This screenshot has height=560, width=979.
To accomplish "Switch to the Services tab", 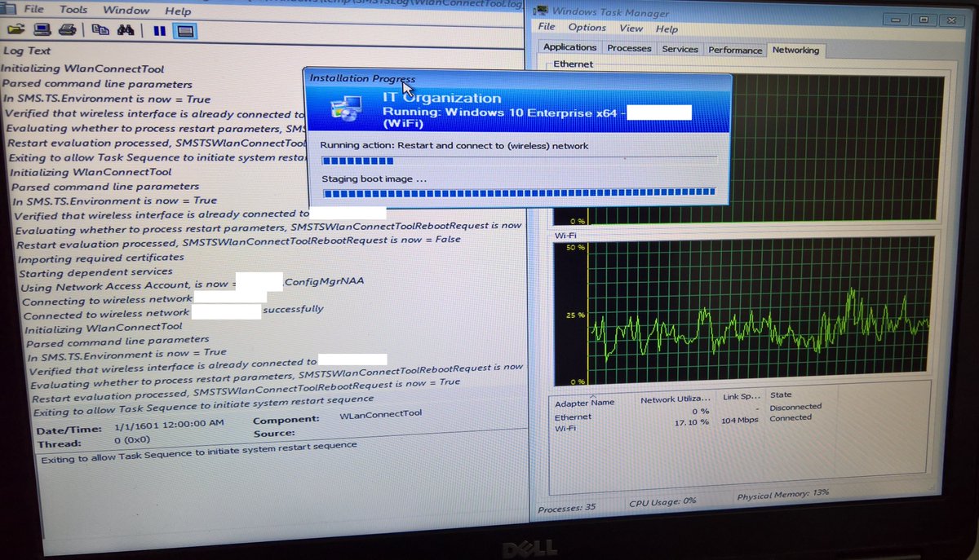I will (x=680, y=50).
